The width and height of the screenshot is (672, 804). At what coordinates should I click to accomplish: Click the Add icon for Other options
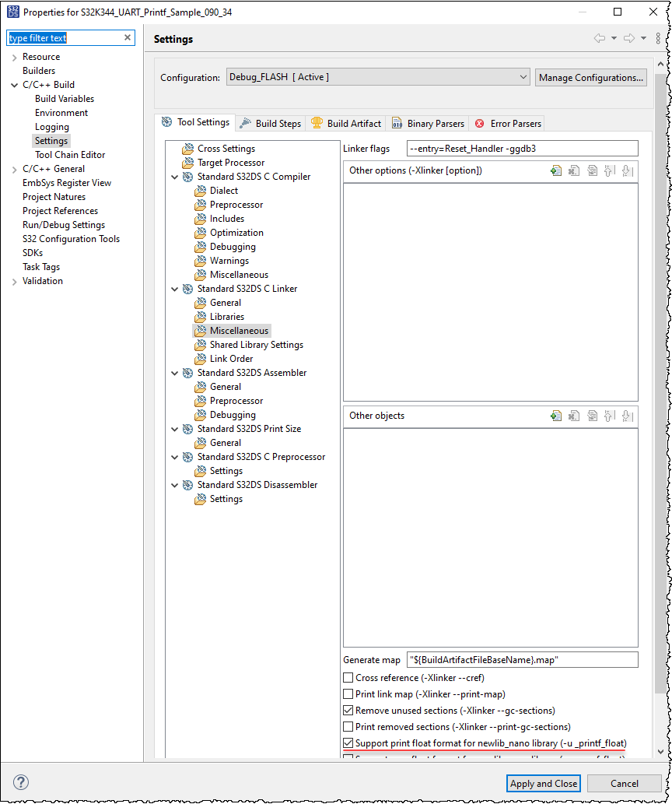coord(556,170)
